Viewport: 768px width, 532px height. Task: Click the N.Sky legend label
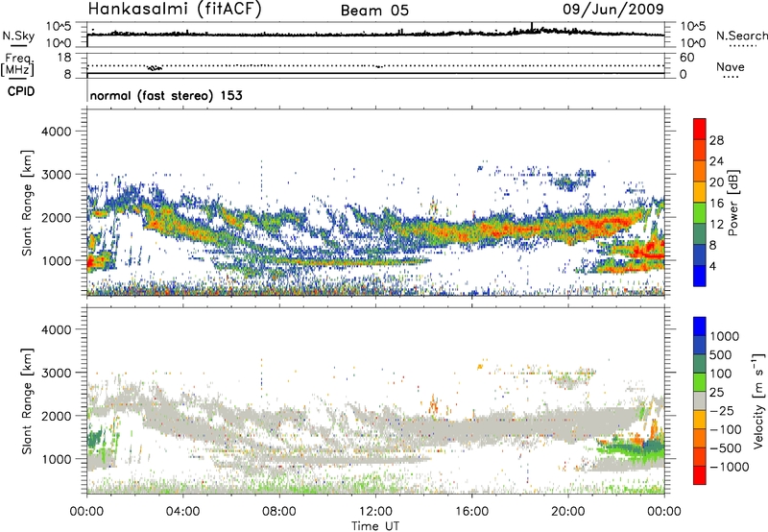tap(18, 36)
